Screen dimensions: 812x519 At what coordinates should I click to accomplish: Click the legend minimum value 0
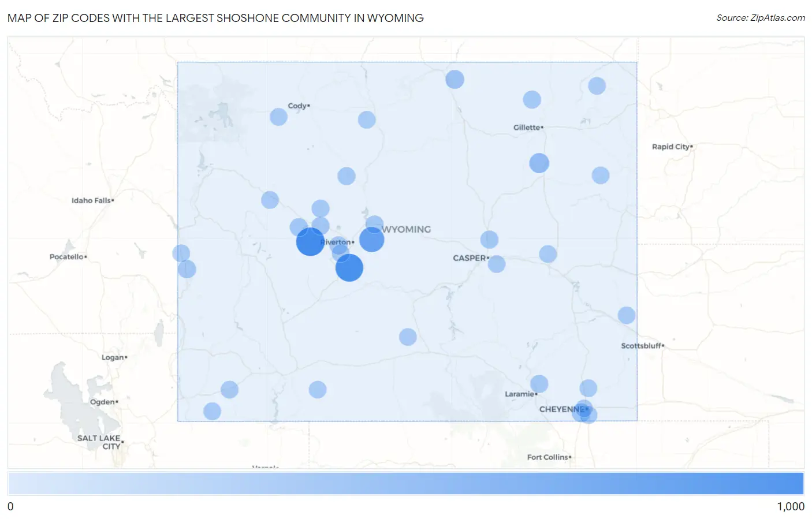point(10,506)
